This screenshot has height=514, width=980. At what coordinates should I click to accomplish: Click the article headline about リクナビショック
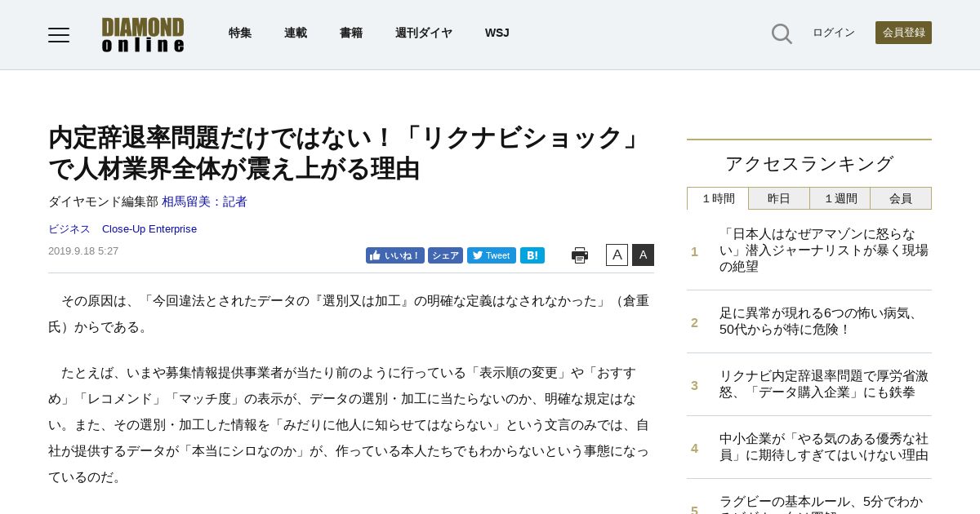pos(348,153)
